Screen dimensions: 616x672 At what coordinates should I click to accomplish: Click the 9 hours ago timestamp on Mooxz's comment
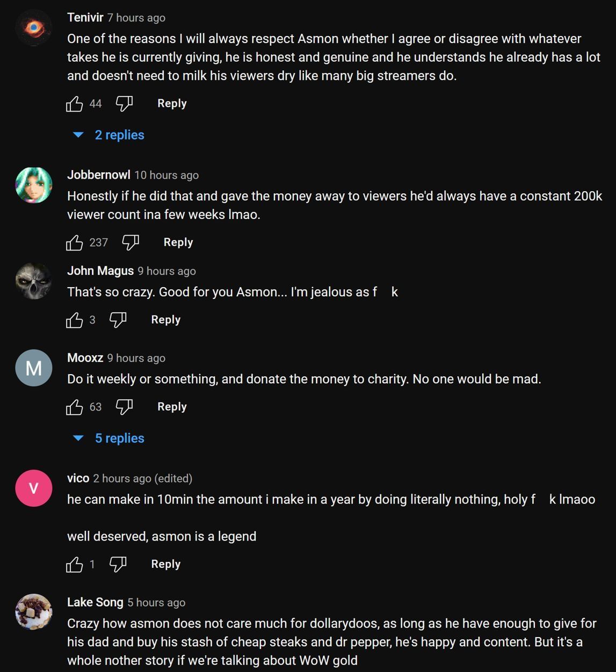(136, 358)
